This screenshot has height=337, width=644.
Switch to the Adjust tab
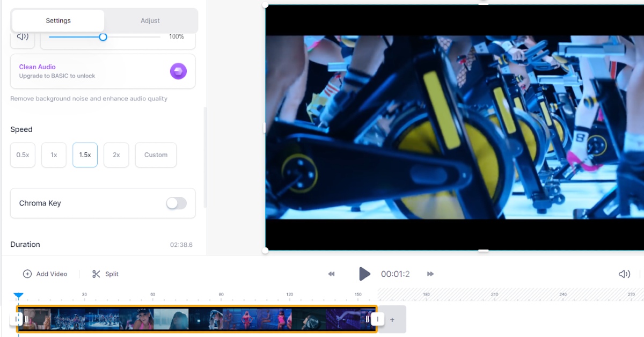click(150, 20)
